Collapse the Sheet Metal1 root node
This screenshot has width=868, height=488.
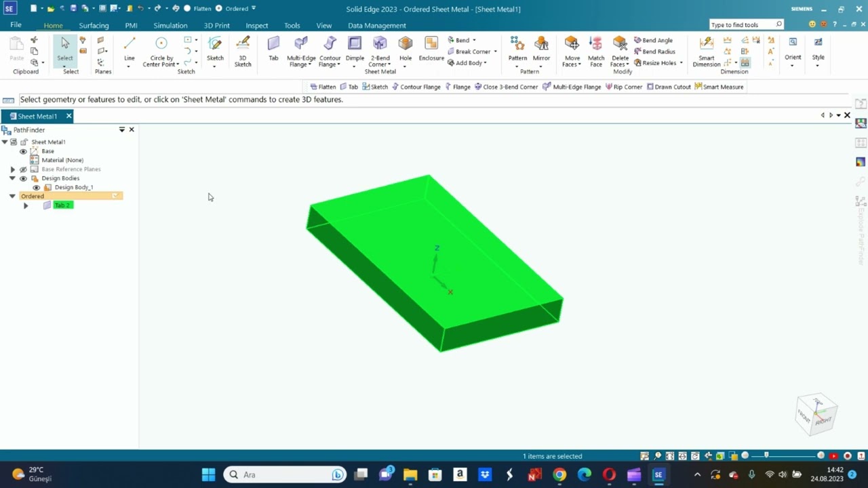pos(5,142)
